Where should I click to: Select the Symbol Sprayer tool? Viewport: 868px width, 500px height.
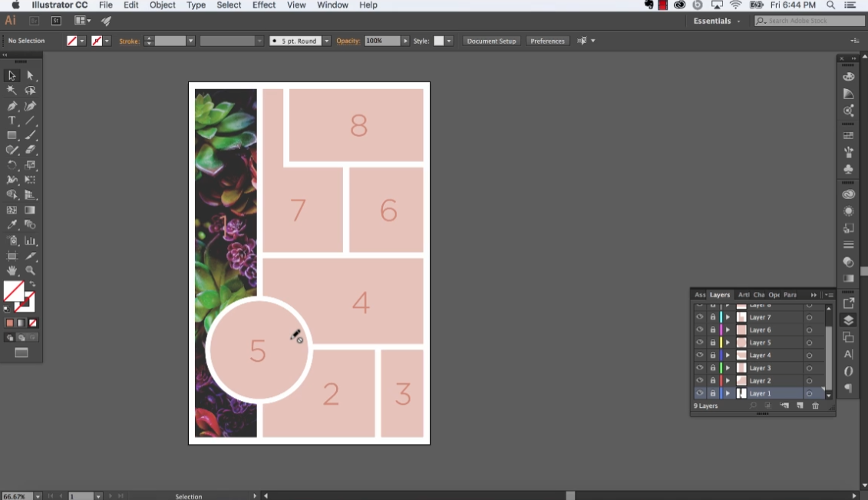coord(12,241)
